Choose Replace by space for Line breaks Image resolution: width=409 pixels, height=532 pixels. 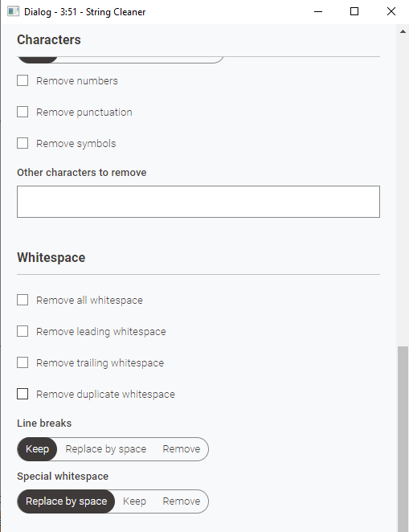(x=106, y=449)
